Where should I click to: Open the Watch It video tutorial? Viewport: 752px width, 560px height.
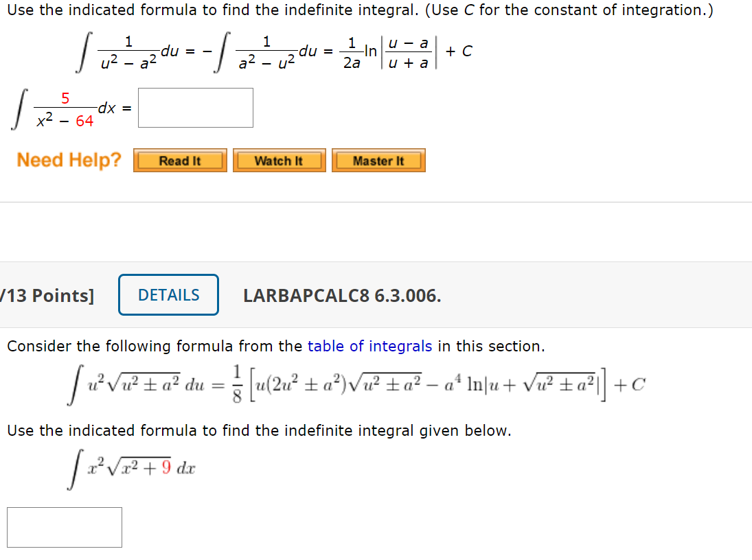[x=279, y=160]
